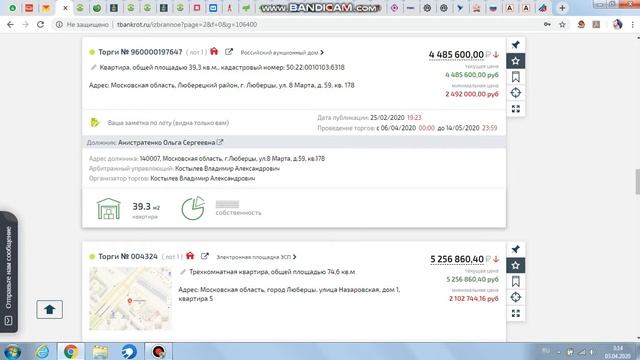Open Chrome from the taskbar

[x=71, y=352]
